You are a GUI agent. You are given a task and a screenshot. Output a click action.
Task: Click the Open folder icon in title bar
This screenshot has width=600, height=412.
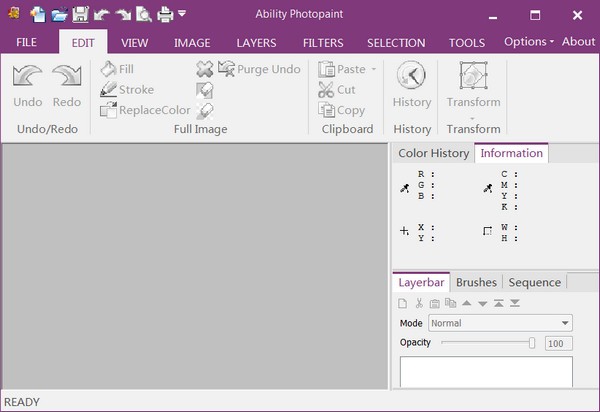tap(59, 14)
